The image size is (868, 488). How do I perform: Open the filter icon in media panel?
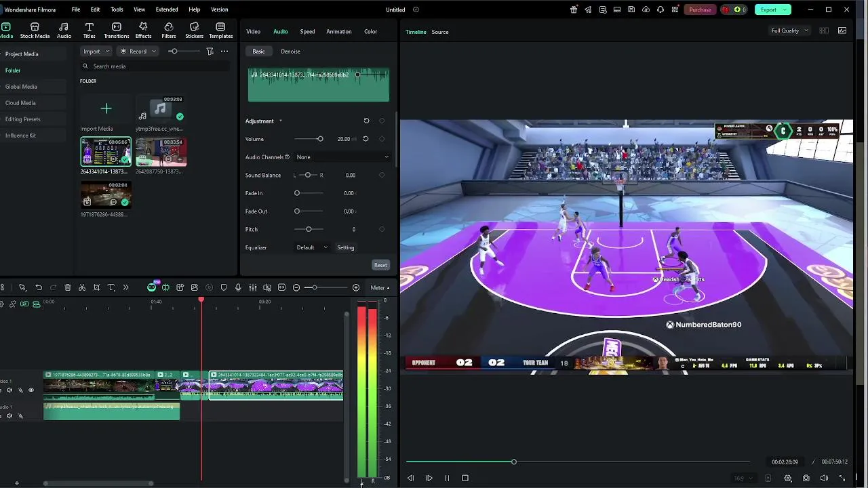point(210,52)
